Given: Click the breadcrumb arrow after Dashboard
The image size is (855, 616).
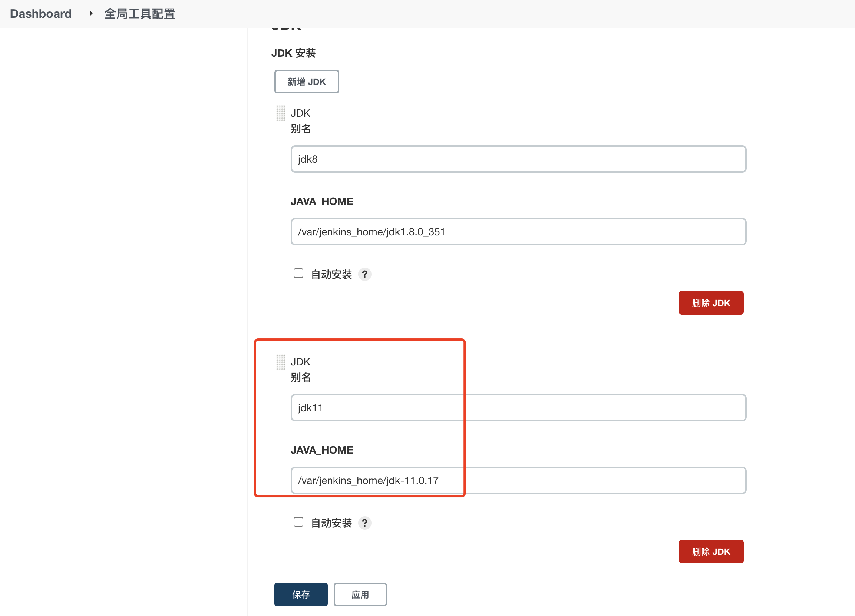Looking at the screenshot, I should click(x=91, y=14).
